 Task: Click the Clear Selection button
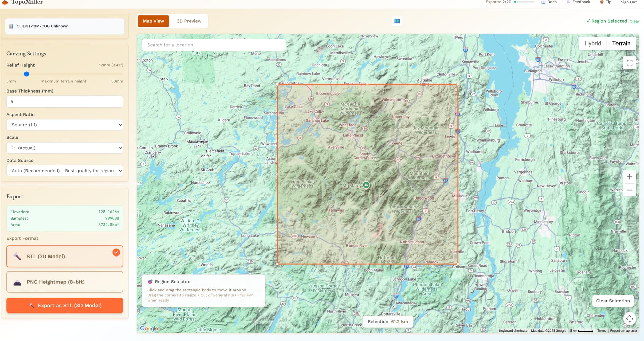click(612, 301)
